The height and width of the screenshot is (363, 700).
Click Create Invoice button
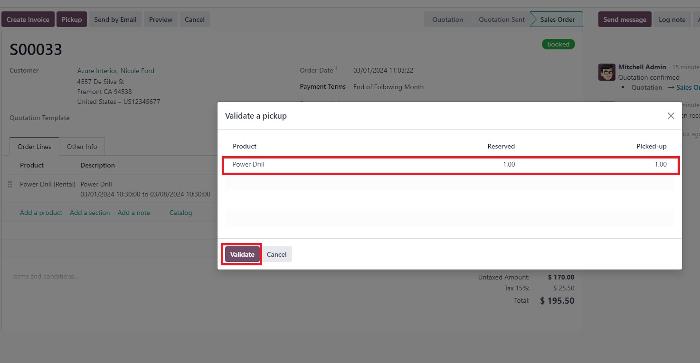coord(28,20)
